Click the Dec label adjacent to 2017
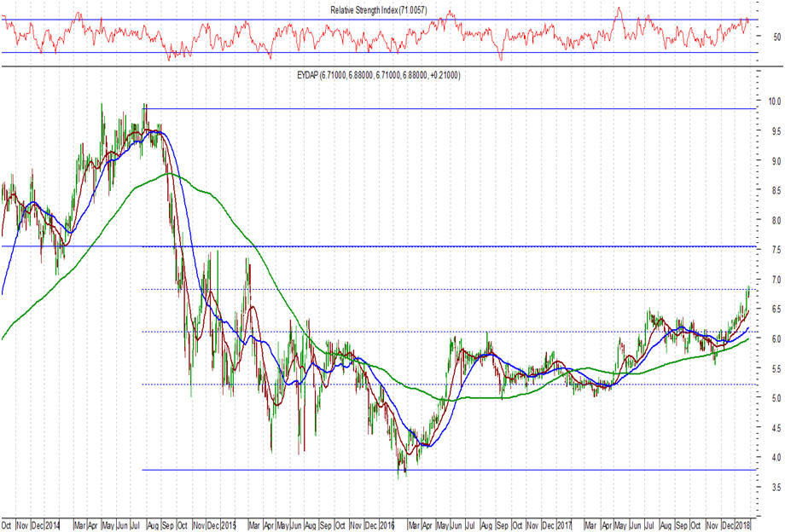 click(x=549, y=526)
